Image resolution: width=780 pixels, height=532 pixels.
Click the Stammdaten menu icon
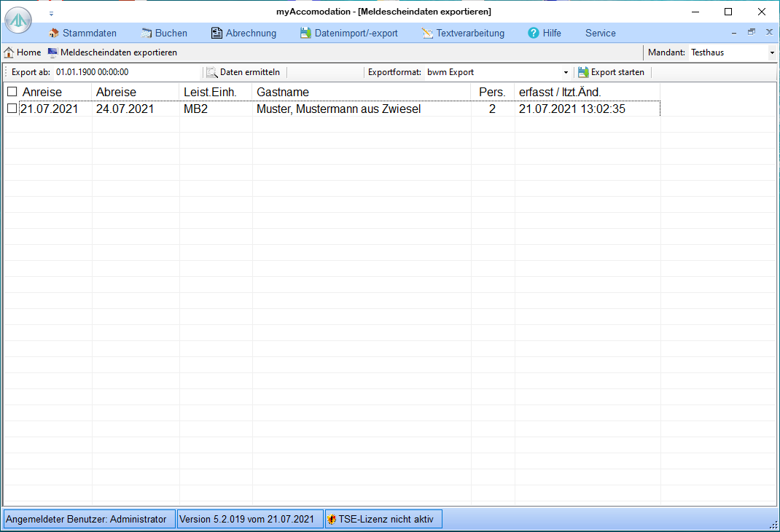[54, 33]
